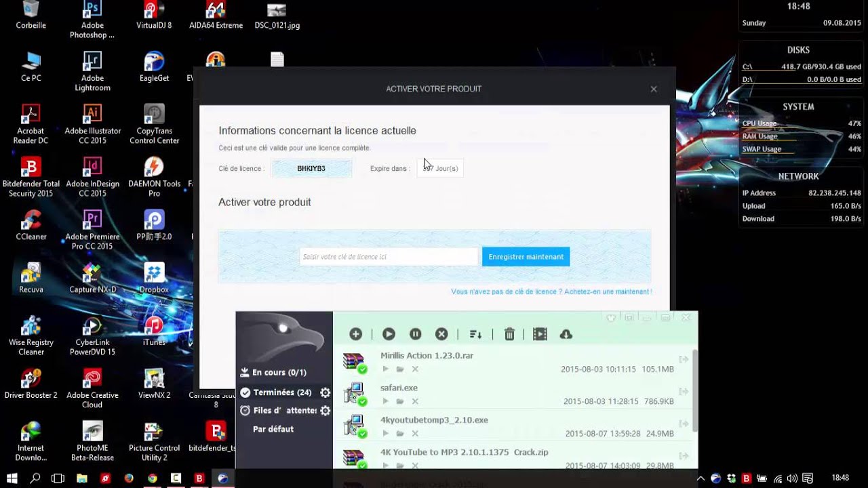Open the iTunes desktop shortcut

click(x=154, y=331)
